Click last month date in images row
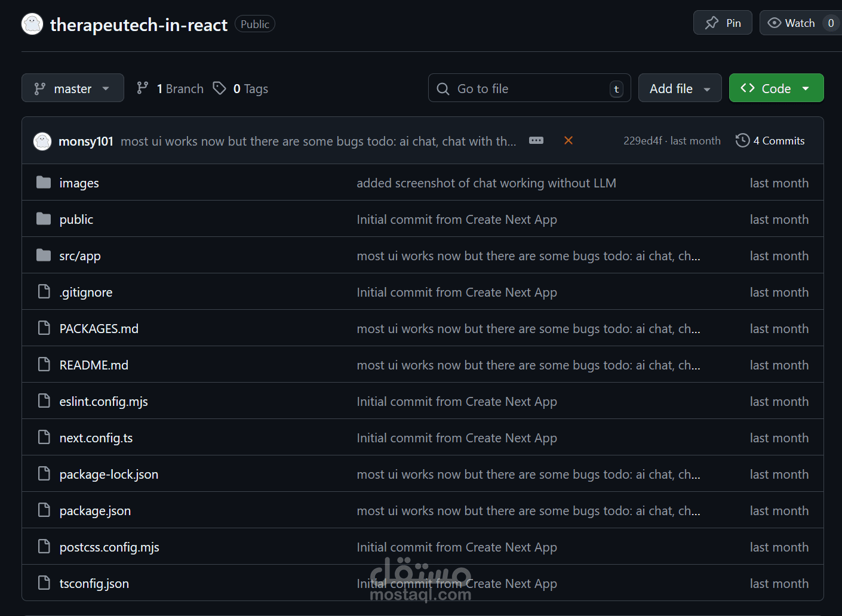The width and height of the screenshot is (842, 616). coord(779,183)
